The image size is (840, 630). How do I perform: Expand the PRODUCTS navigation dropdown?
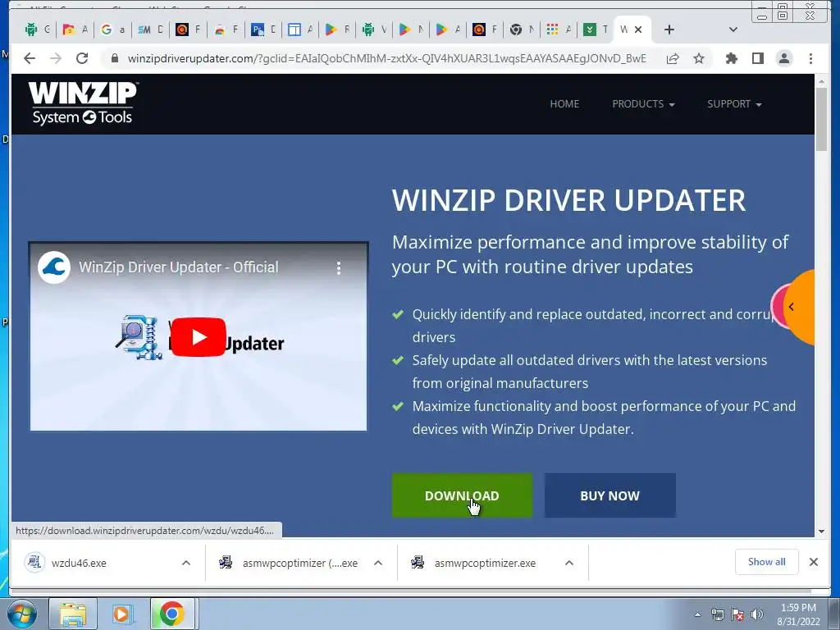[x=643, y=104]
